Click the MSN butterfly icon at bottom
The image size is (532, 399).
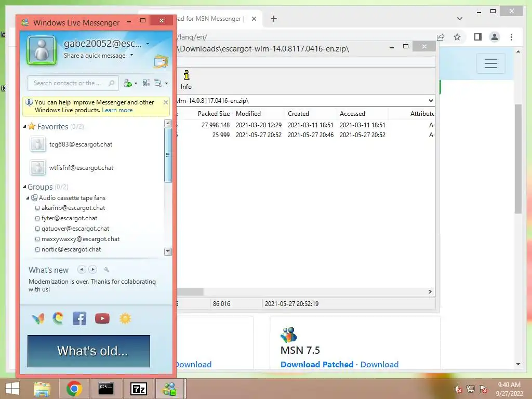coord(38,318)
